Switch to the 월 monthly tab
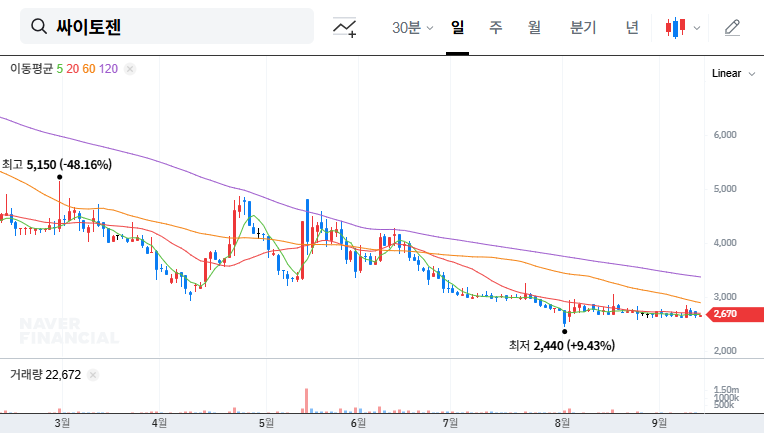This screenshot has height=433, width=764. [534, 27]
